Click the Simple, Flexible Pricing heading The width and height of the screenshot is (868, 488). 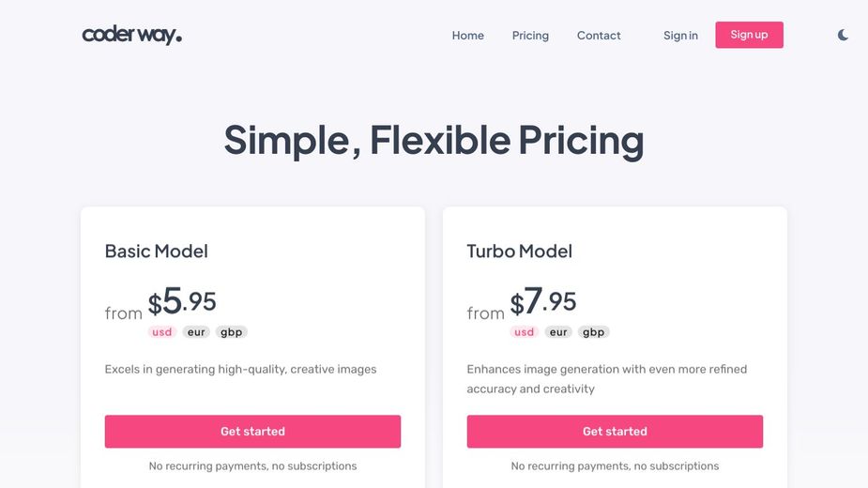pos(434,140)
